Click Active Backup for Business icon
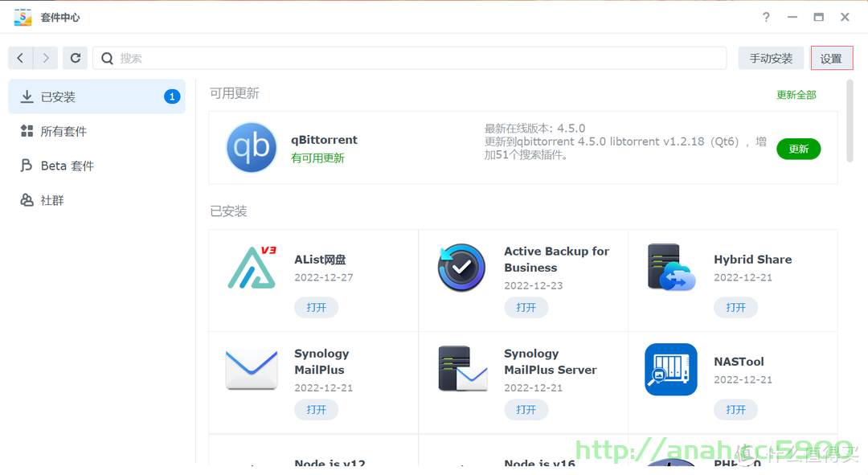 [x=461, y=268]
